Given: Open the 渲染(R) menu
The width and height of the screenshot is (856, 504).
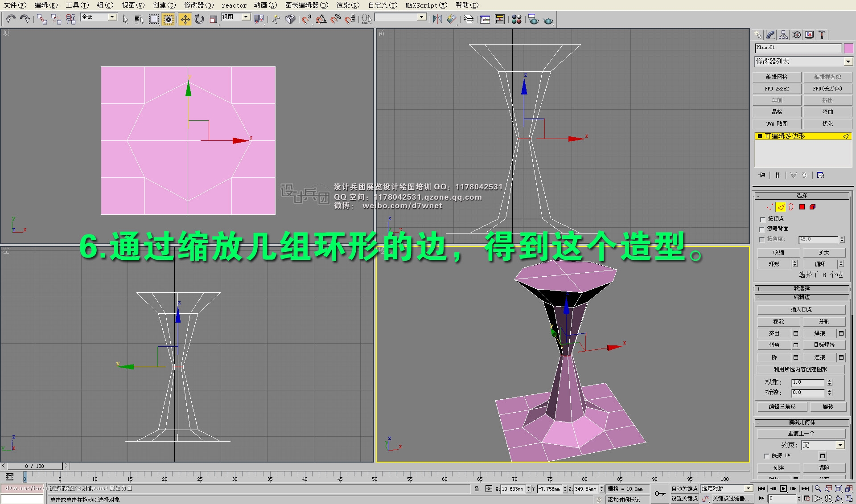Looking at the screenshot, I should click(x=348, y=5).
